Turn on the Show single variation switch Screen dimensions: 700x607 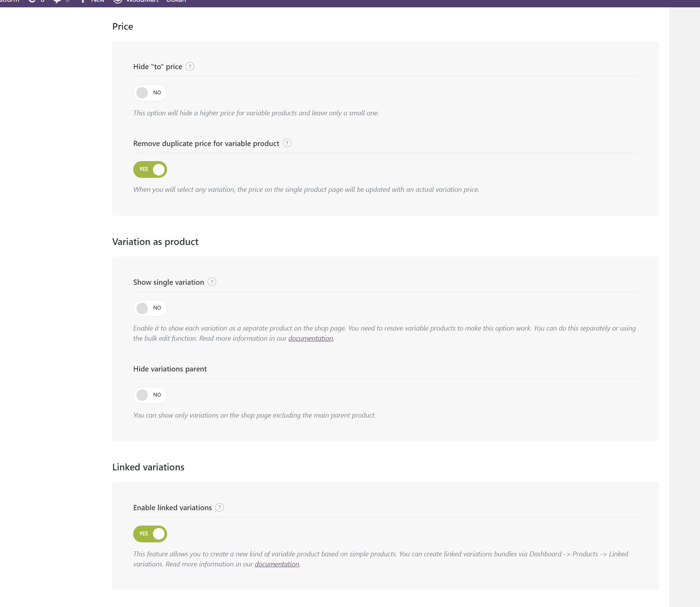click(150, 308)
